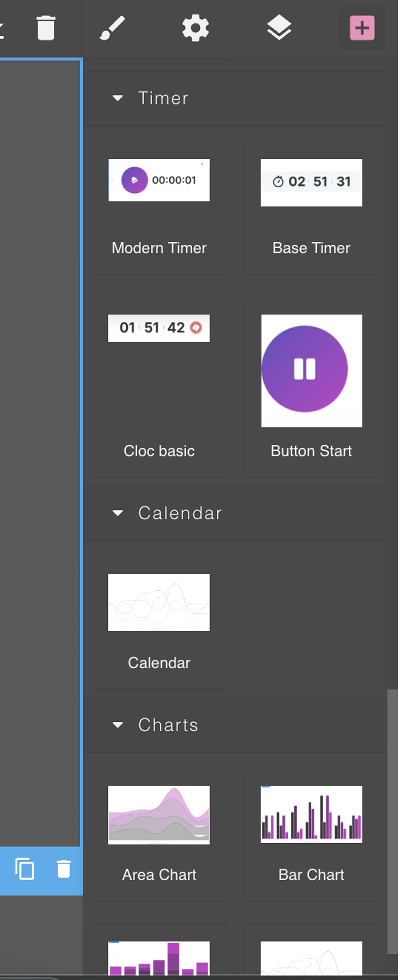The width and height of the screenshot is (414, 980).
Task: Select the Area Chart block thumbnail
Action: click(159, 815)
